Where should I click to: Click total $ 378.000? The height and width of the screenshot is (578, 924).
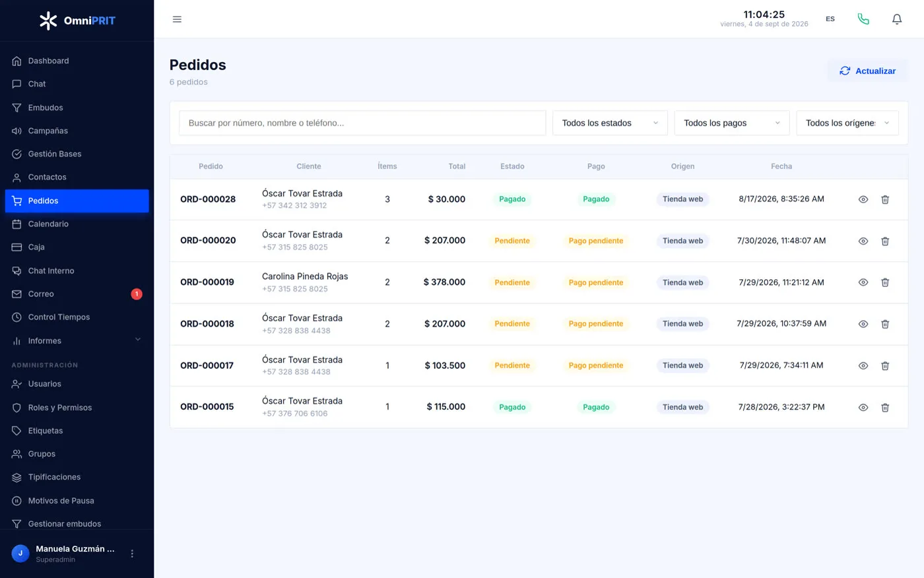pyautogui.click(x=444, y=282)
